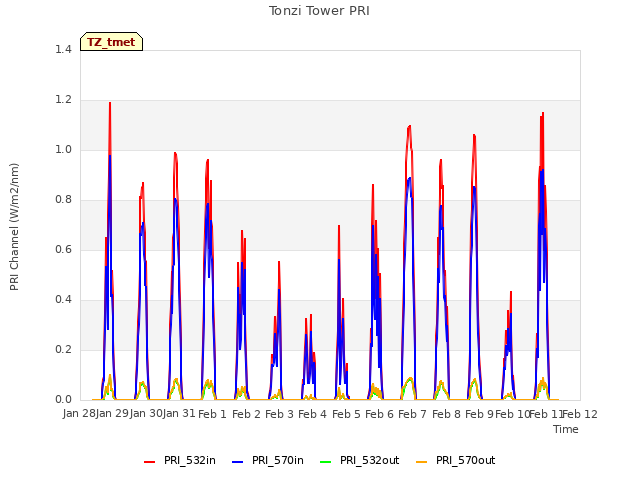Click the Feb 5 x-axis tick label
640x480 pixels.
tap(346, 414)
